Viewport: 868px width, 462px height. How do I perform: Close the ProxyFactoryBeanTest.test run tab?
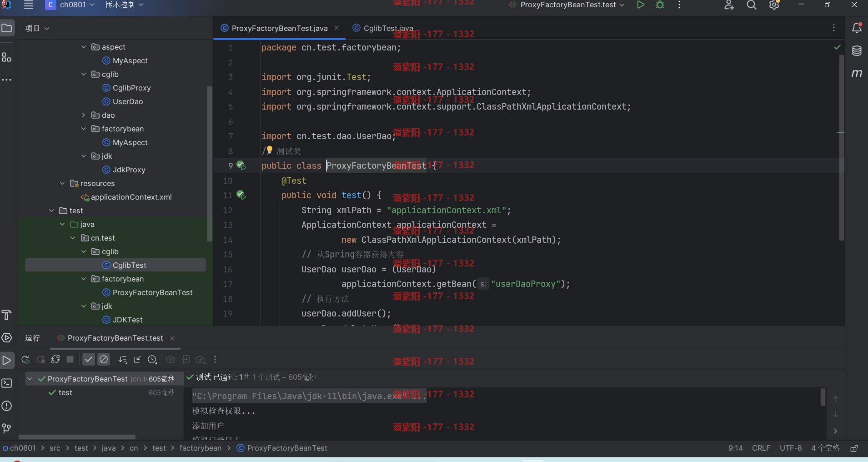[172, 338]
